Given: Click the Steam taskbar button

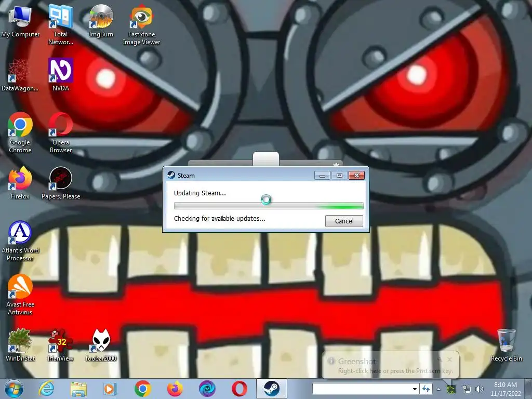Looking at the screenshot, I should point(271,389).
